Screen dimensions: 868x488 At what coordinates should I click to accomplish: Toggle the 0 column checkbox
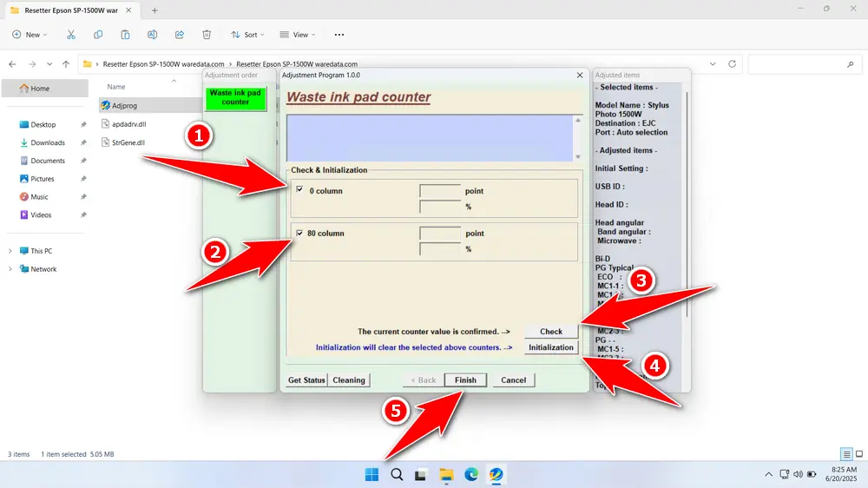[x=299, y=189]
